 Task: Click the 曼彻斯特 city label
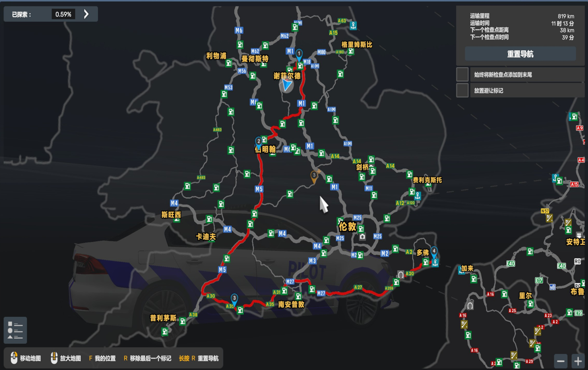click(x=255, y=59)
